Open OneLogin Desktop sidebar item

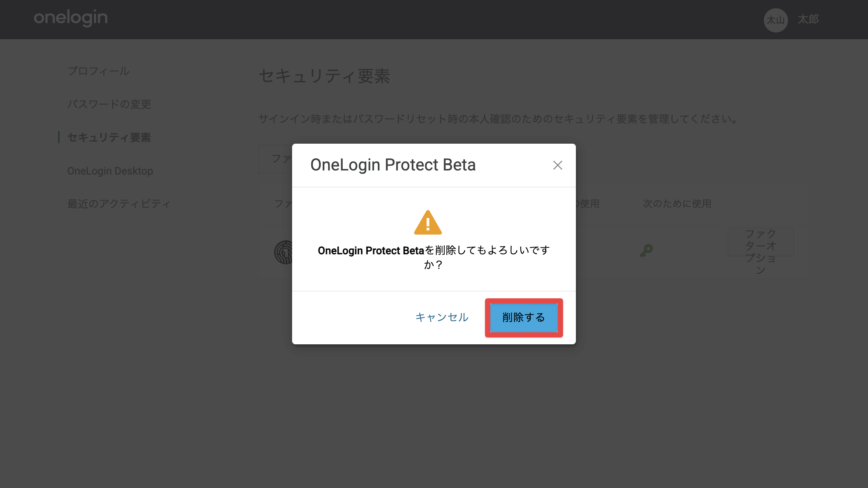tap(110, 171)
